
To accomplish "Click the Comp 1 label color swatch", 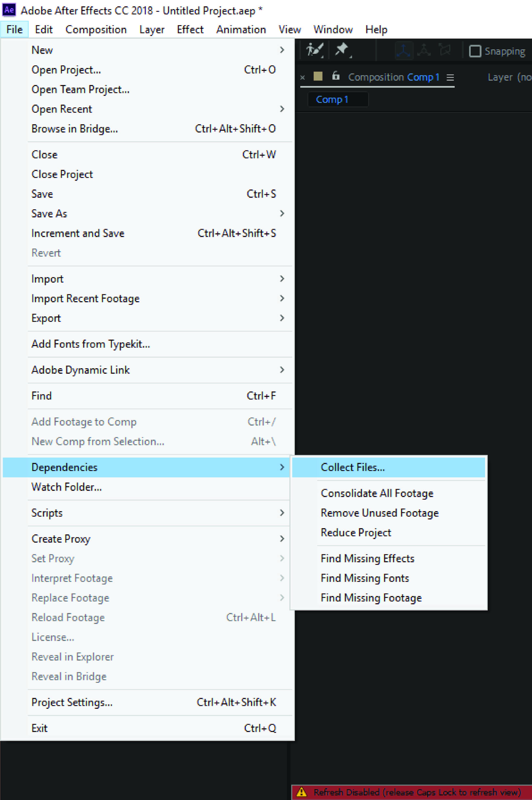I will [x=318, y=76].
